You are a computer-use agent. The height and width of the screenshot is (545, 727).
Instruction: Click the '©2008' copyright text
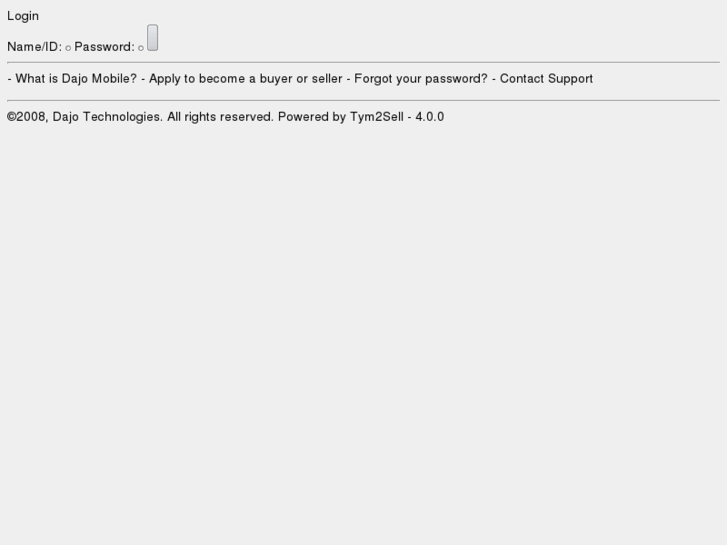[26, 117]
